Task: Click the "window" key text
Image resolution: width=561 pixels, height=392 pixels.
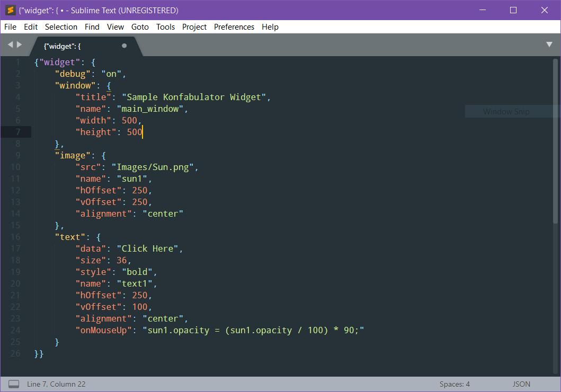Action: coord(75,85)
